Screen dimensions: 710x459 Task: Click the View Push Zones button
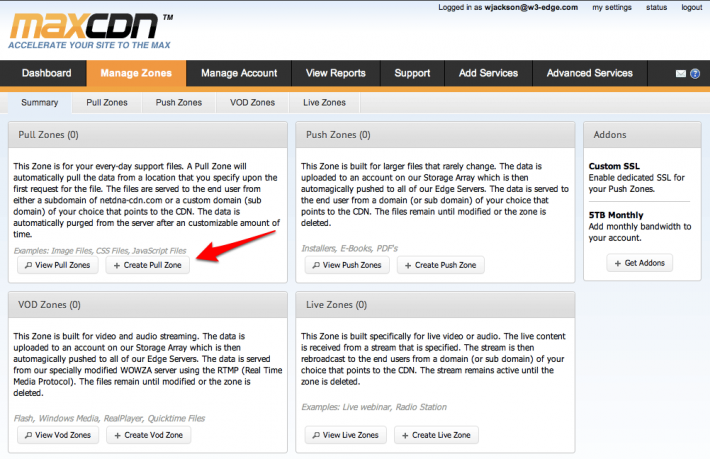(347, 265)
